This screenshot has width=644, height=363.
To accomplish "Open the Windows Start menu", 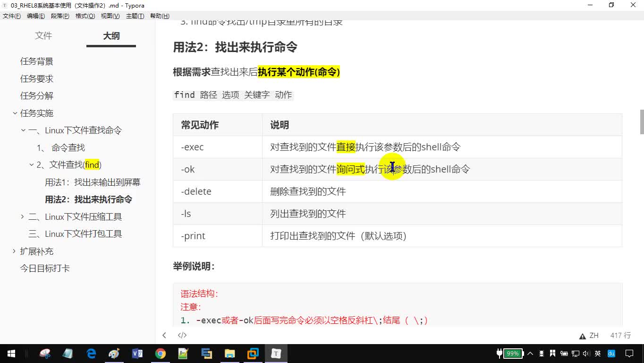I will coord(11,354).
